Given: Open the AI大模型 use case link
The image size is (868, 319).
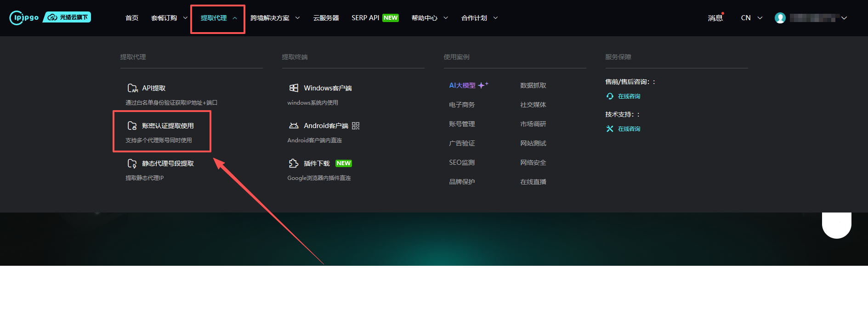Looking at the screenshot, I should [462, 85].
